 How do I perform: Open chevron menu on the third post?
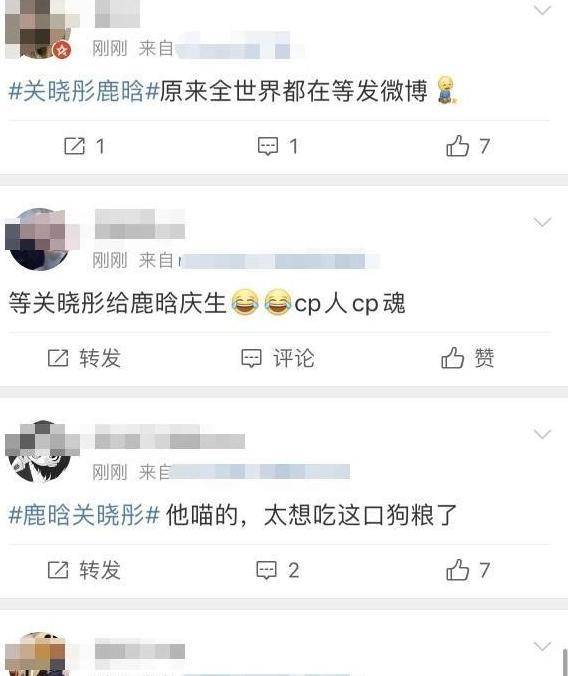(542, 434)
